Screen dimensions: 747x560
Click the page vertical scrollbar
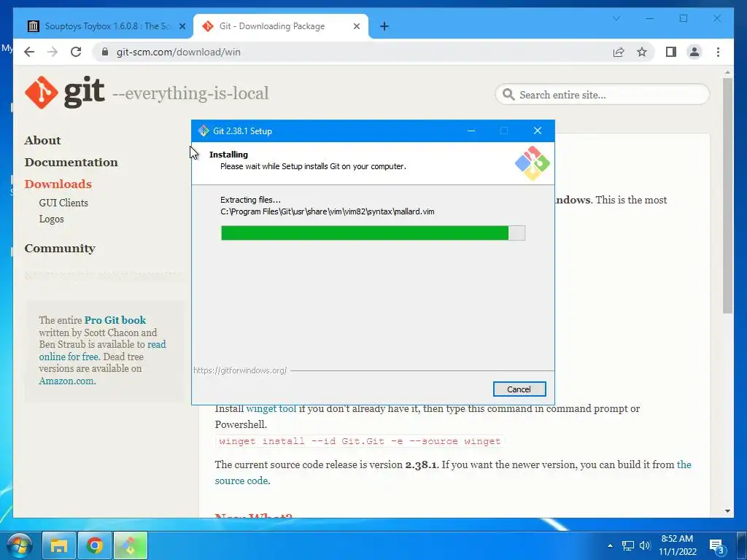pyautogui.click(x=727, y=195)
